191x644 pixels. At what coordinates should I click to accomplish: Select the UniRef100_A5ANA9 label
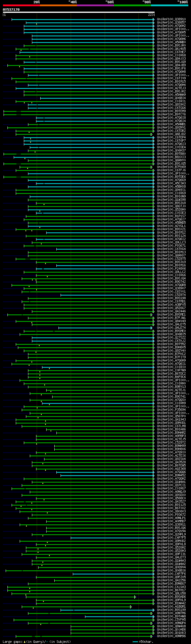[x=171, y=95]
